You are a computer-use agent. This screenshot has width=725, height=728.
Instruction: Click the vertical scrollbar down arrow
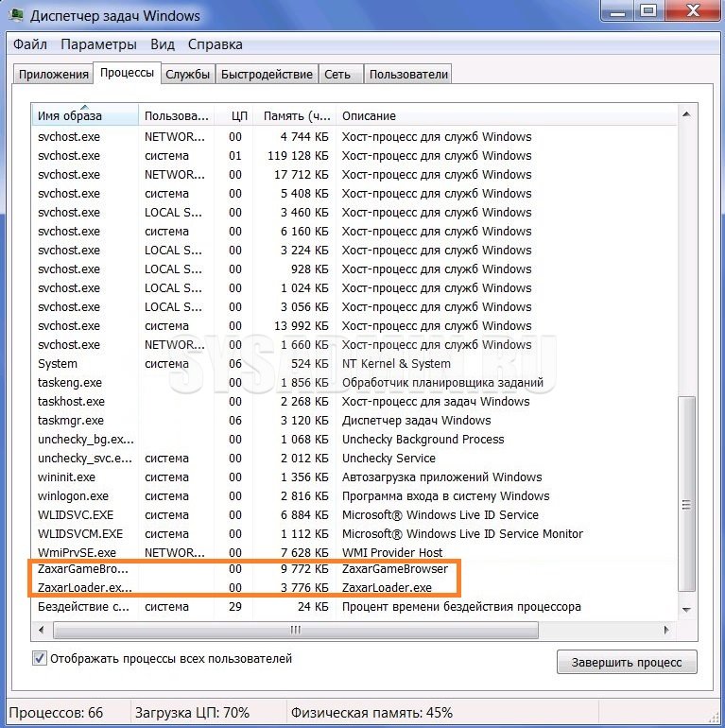[x=687, y=611]
